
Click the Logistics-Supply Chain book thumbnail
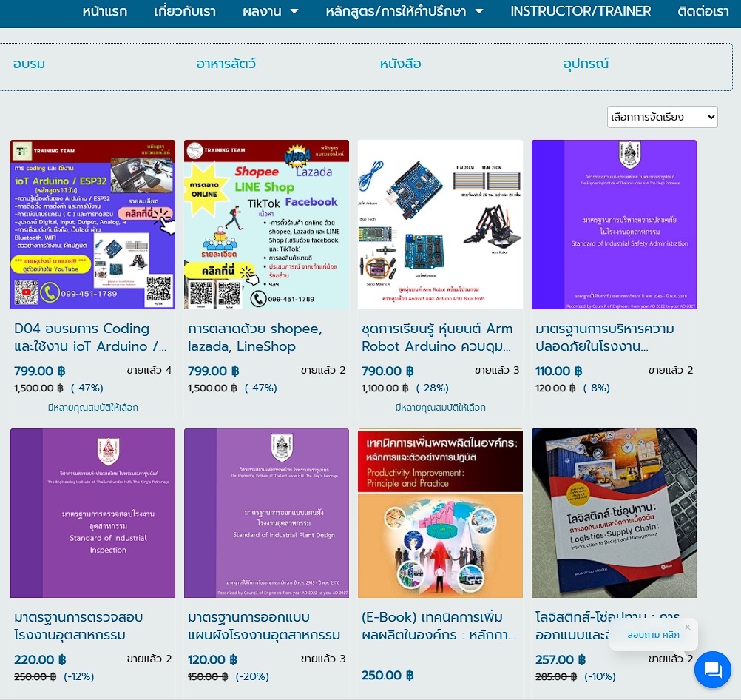614,513
